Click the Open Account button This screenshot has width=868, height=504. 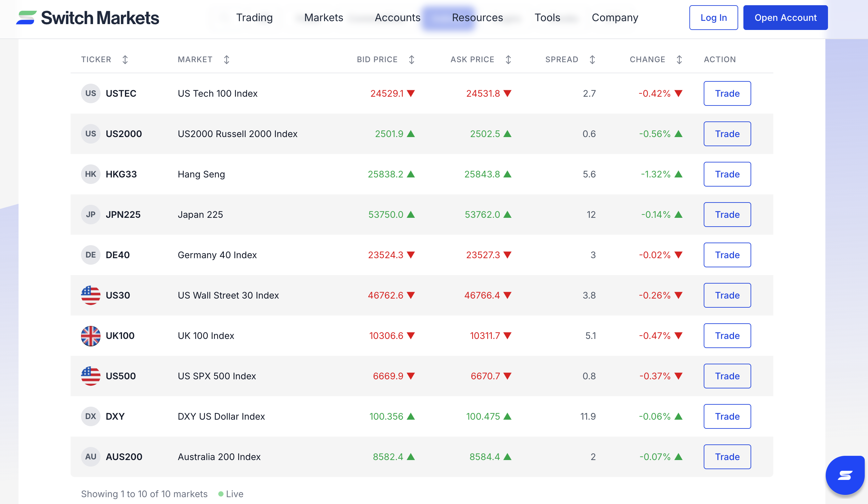pos(786,18)
